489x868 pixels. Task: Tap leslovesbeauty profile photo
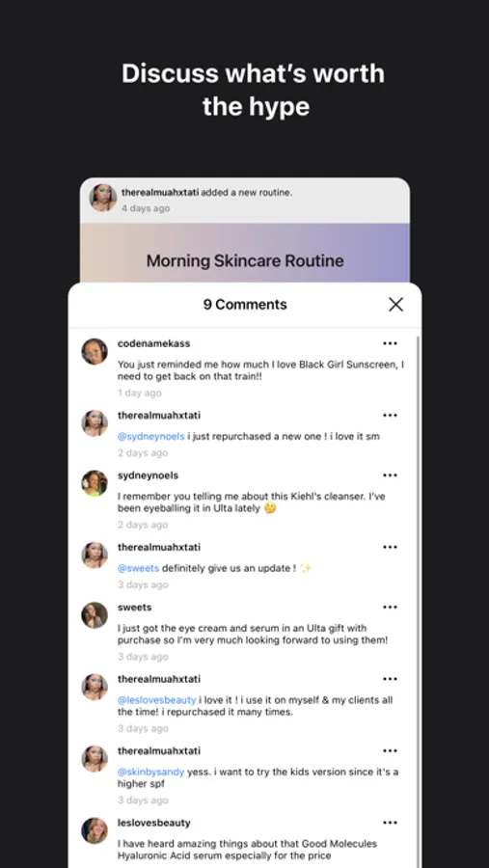pos(95,831)
